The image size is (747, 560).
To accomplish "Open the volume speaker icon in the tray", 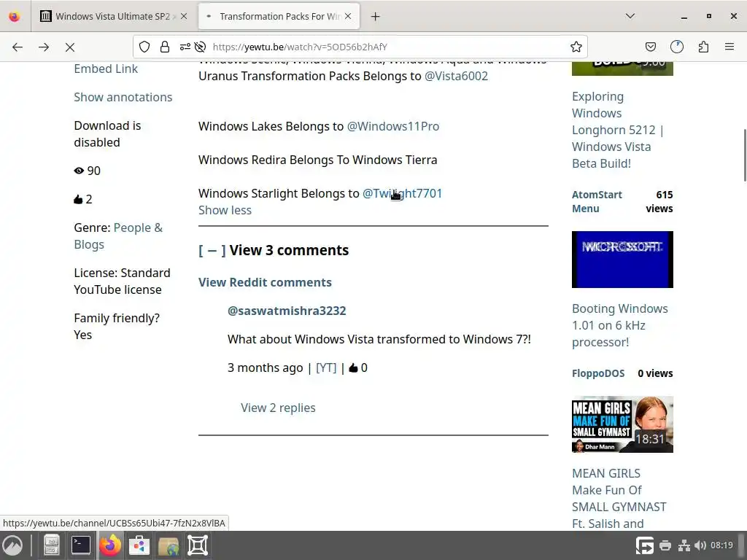I will [700, 545].
